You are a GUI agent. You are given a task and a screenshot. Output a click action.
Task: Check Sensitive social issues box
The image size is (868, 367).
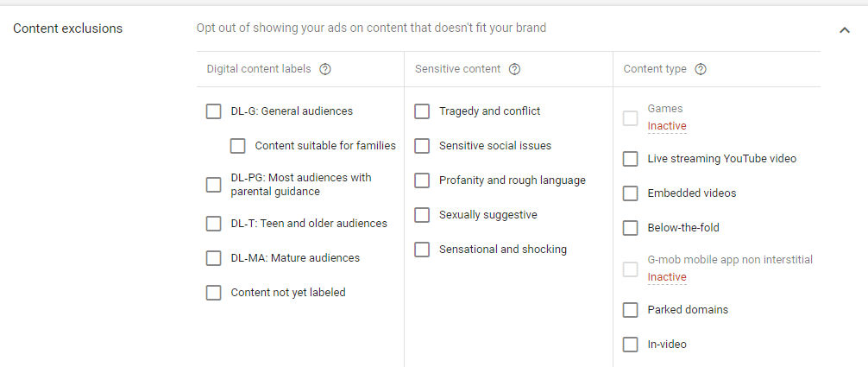click(422, 146)
